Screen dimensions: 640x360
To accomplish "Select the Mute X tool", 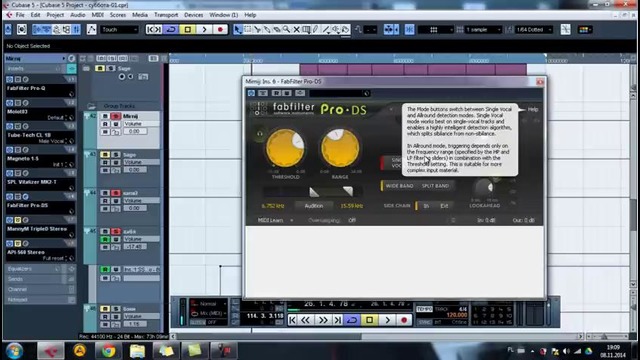I will (x=297, y=29).
